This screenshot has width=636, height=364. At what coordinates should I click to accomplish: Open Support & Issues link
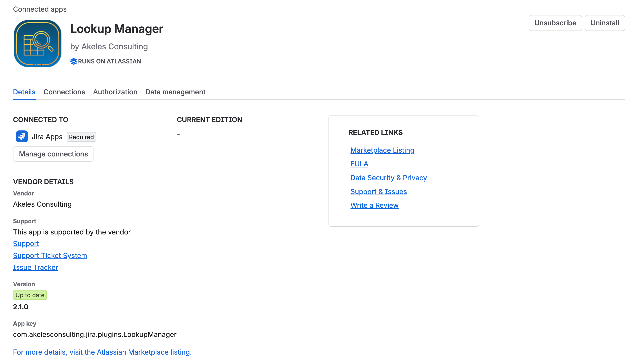click(378, 191)
